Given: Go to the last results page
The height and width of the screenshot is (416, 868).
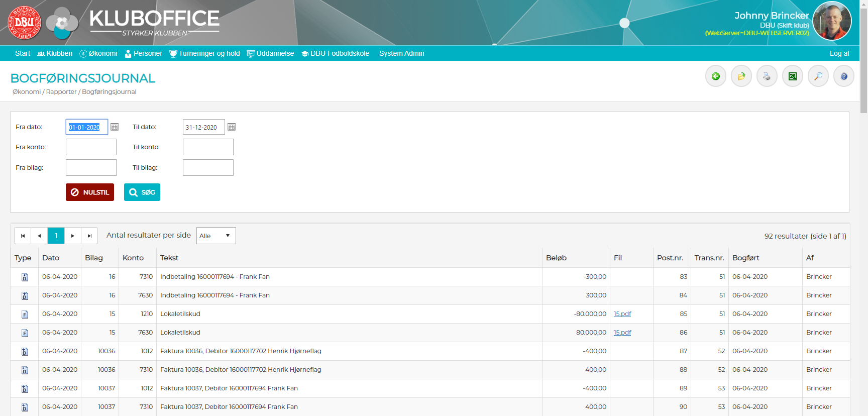Looking at the screenshot, I should tap(89, 236).
